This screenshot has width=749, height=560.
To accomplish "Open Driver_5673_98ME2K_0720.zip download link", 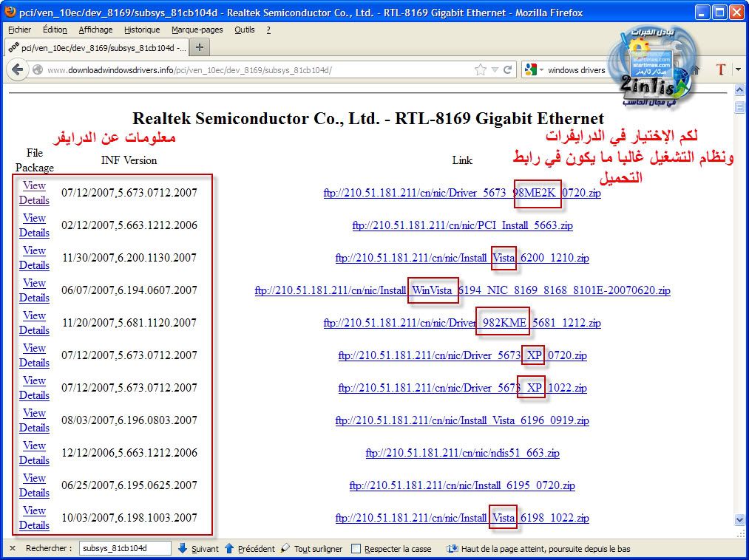I will point(462,193).
